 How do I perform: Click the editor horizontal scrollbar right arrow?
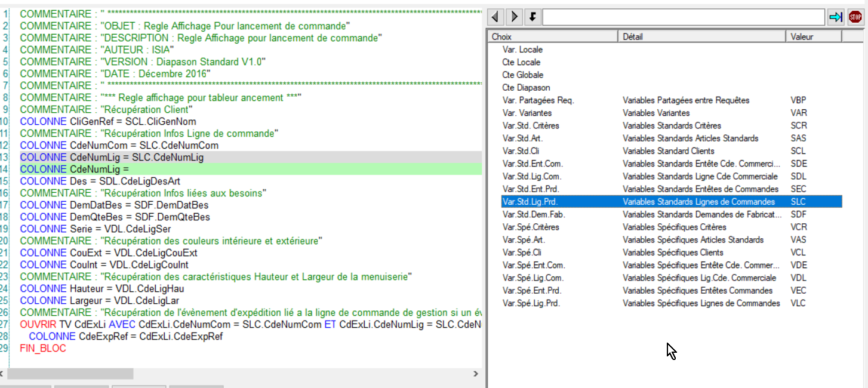point(476,374)
